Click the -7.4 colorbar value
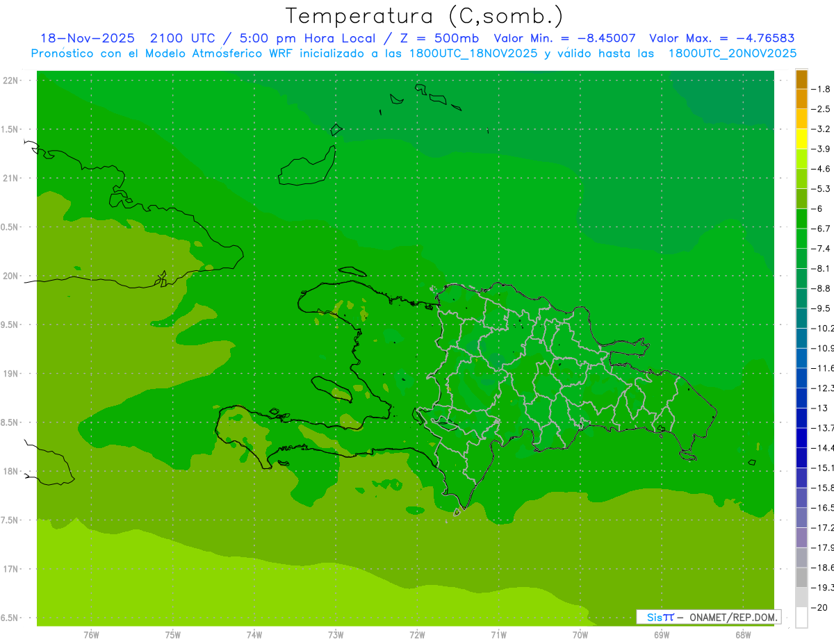The width and height of the screenshot is (834, 644). pos(822,249)
